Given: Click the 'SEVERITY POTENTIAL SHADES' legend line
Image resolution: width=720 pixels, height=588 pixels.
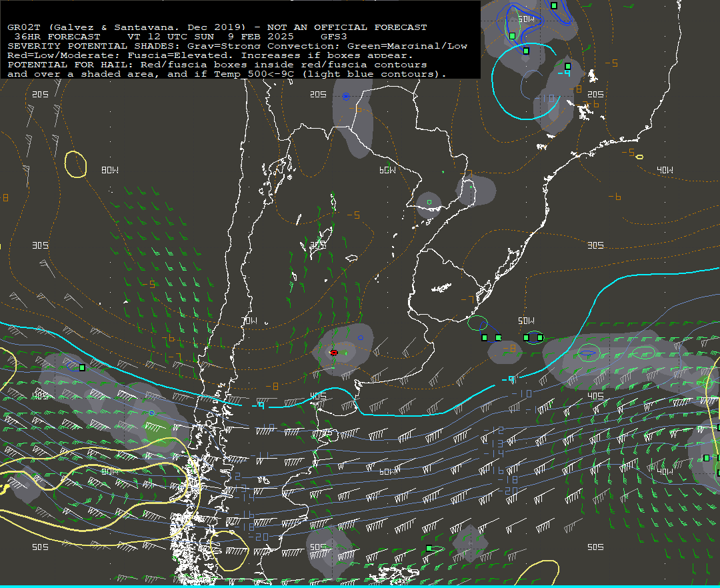Looking at the screenshot, I should [x=237, y=46].
